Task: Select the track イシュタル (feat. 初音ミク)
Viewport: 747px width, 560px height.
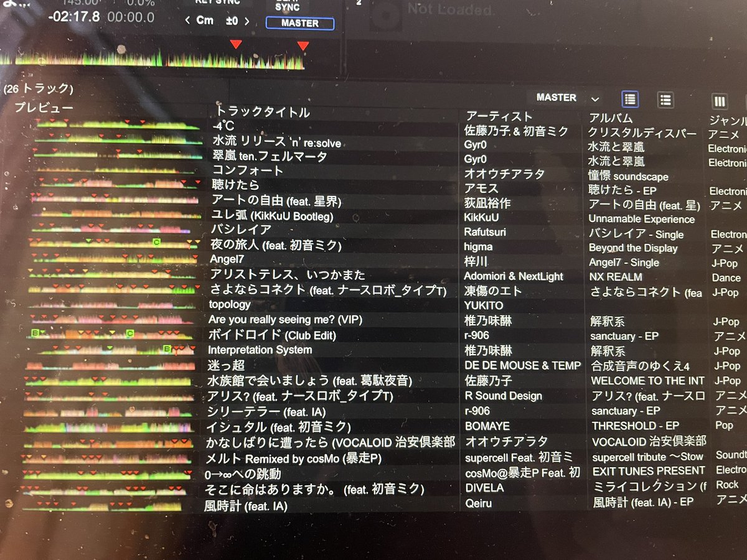Action: [279, 427]
